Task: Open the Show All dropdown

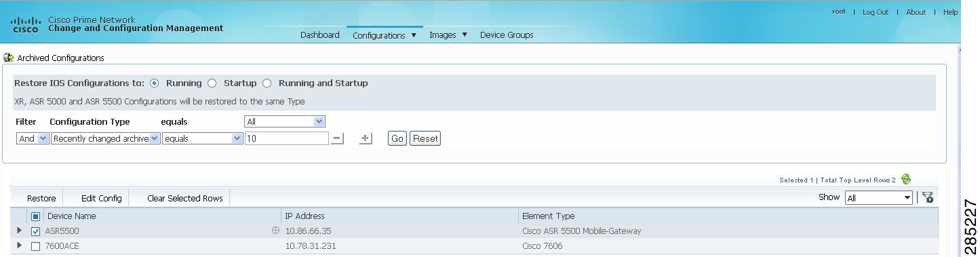Action: tap(879, 198)
